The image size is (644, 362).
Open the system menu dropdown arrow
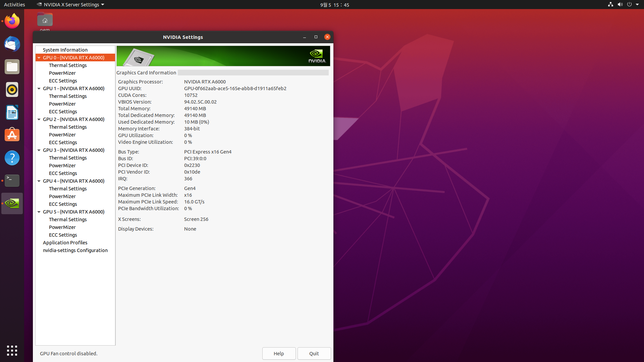(637, 4)
